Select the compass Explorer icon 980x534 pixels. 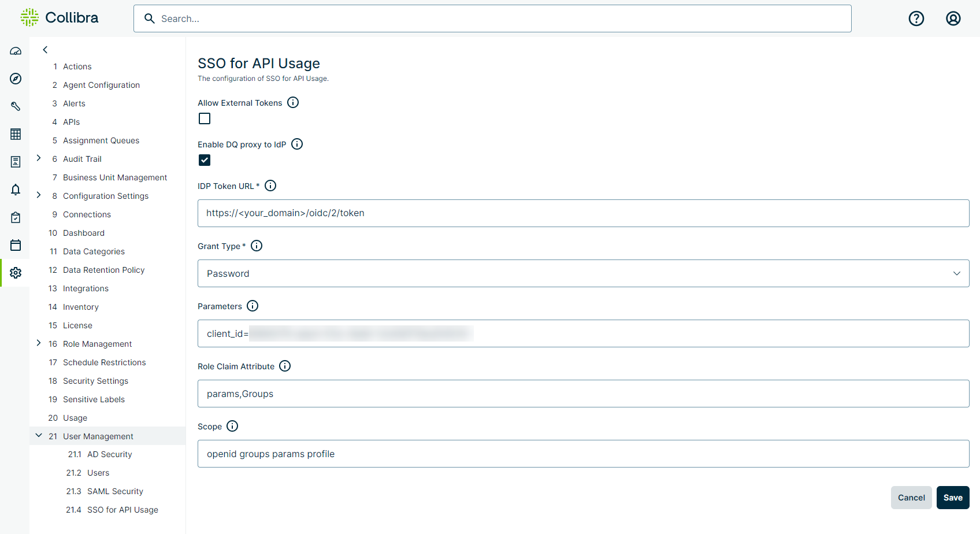(x=16, y=79)
